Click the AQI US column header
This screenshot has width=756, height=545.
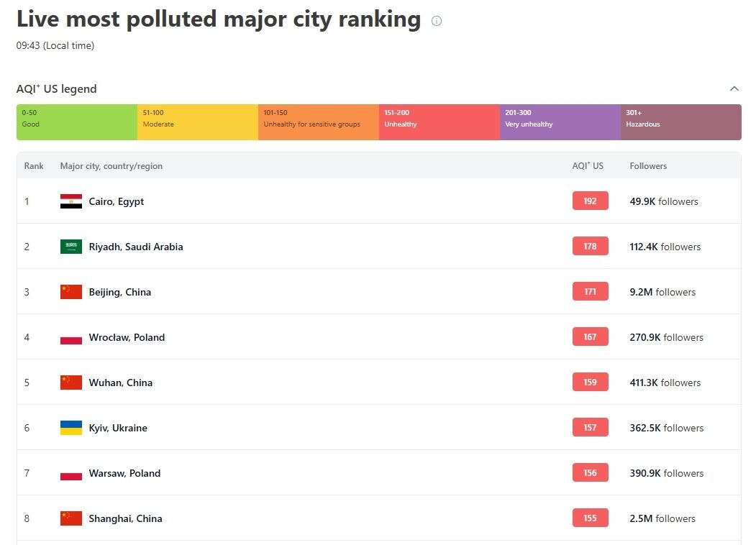(x=588, y=166)
